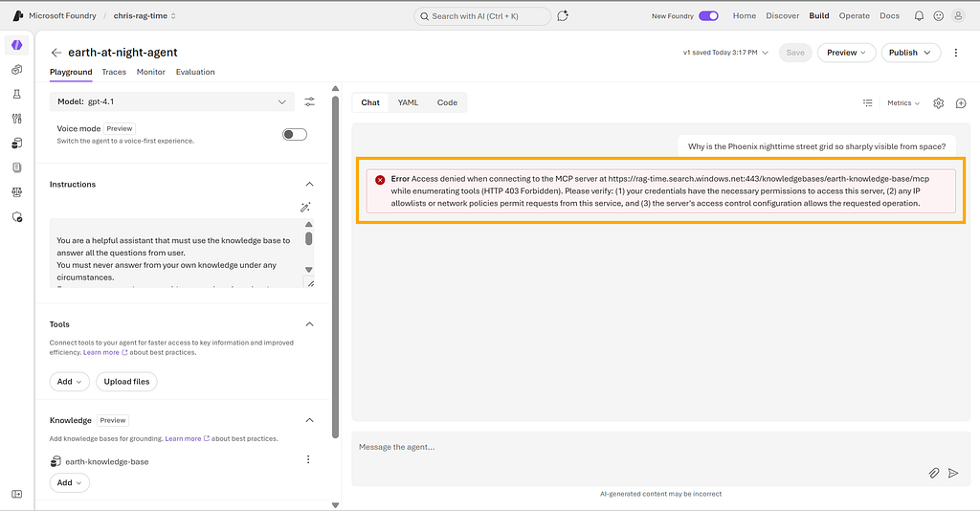This screenshot has height=511, width=980.
Task: Open the chat list view icon
Action: point(867,103)
